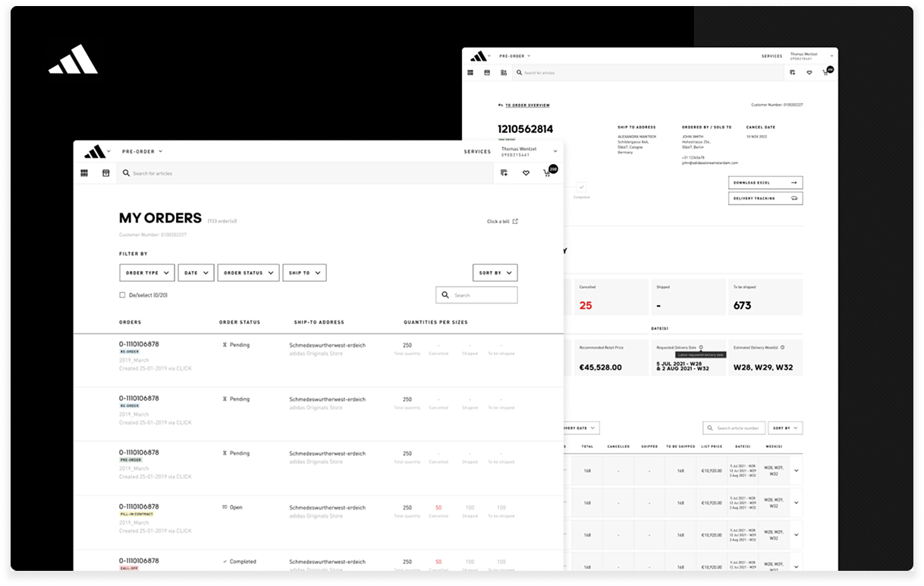Click the SERVICES menu item
The image size is (924, 586).
(477, 151)
